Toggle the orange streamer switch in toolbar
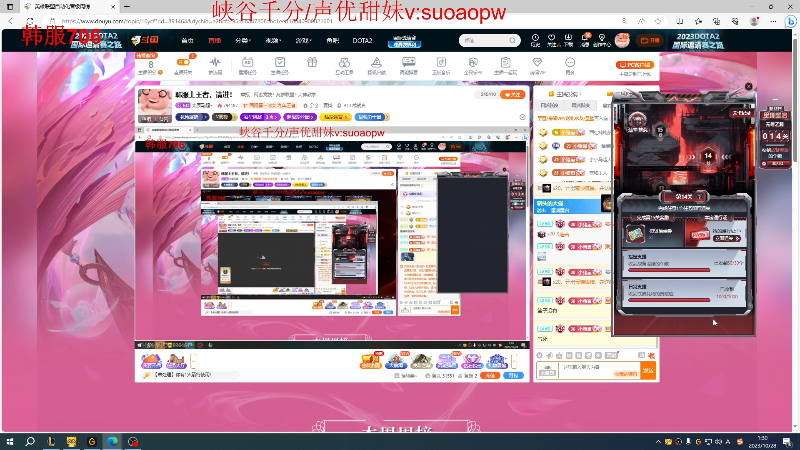This screenshot has width=800, height=450. pyautogui.click(x=183, y=62)
